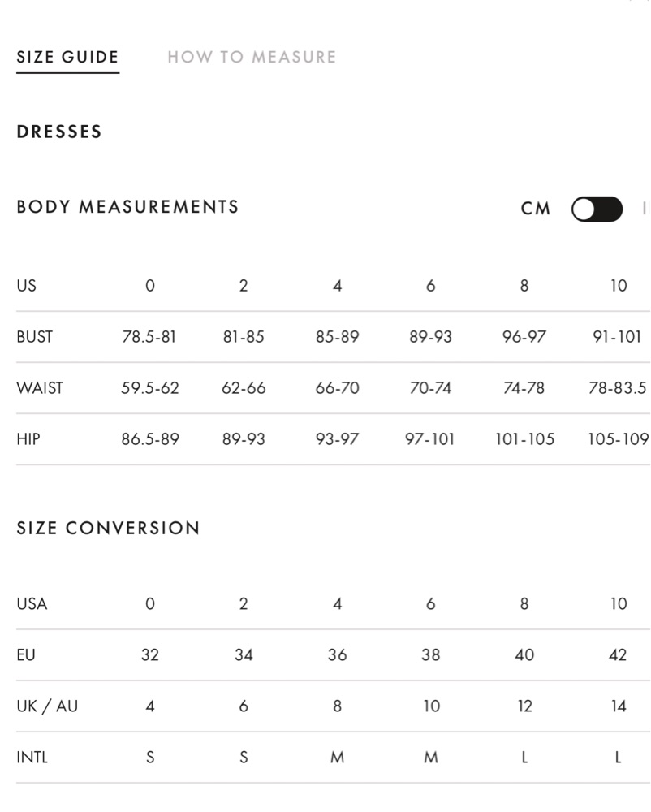Switch to the HOW TO MEASURE tab

point(252,57)
